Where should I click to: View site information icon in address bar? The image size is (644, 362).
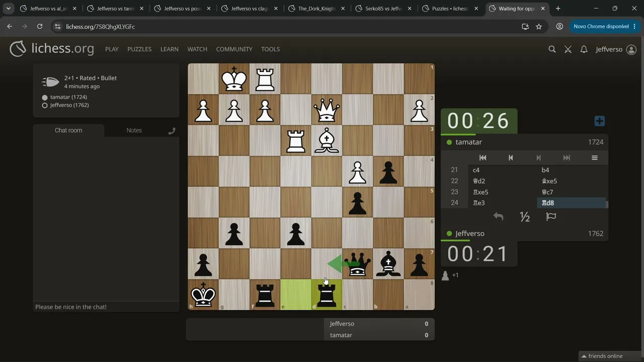click(57, 27)
